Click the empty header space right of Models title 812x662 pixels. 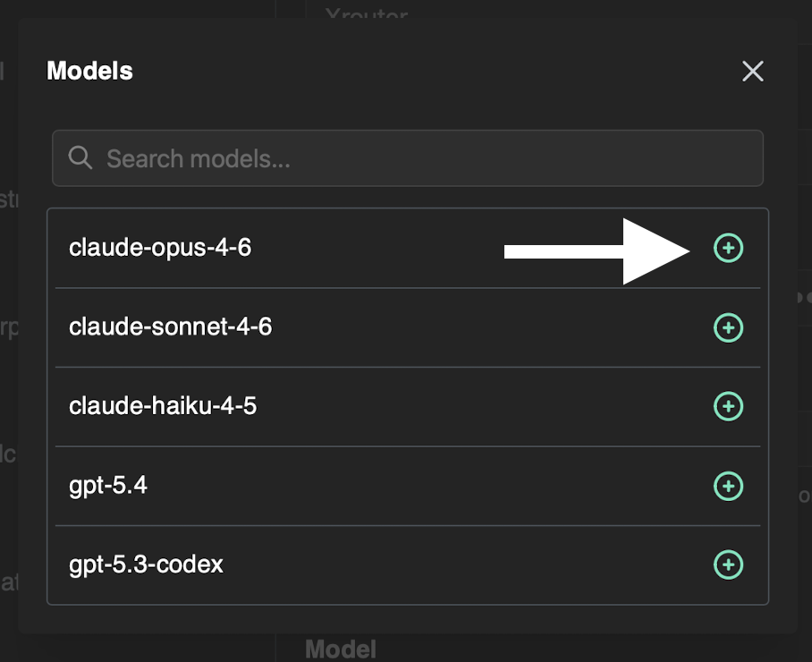point(429,72)
